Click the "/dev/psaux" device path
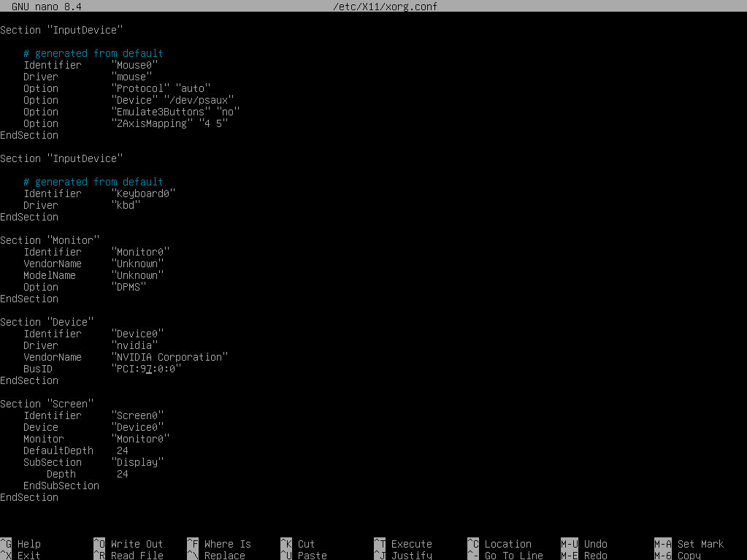Screen dimensions: 747x560 pos(198,100)
